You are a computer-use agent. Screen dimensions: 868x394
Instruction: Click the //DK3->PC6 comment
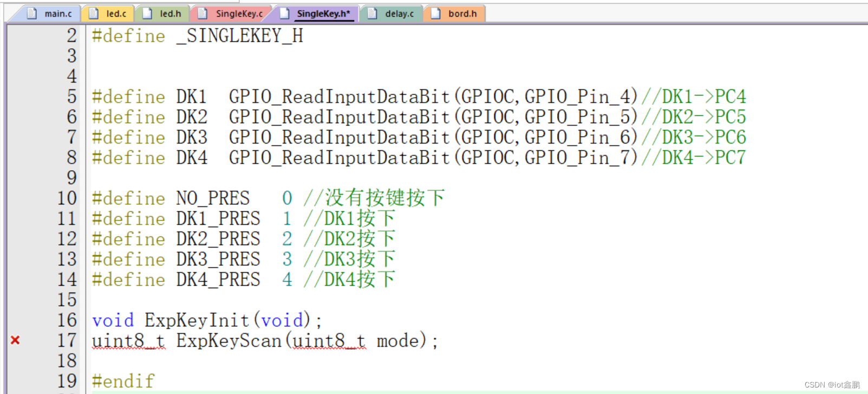pyautogui.click(x=694, y=137)
